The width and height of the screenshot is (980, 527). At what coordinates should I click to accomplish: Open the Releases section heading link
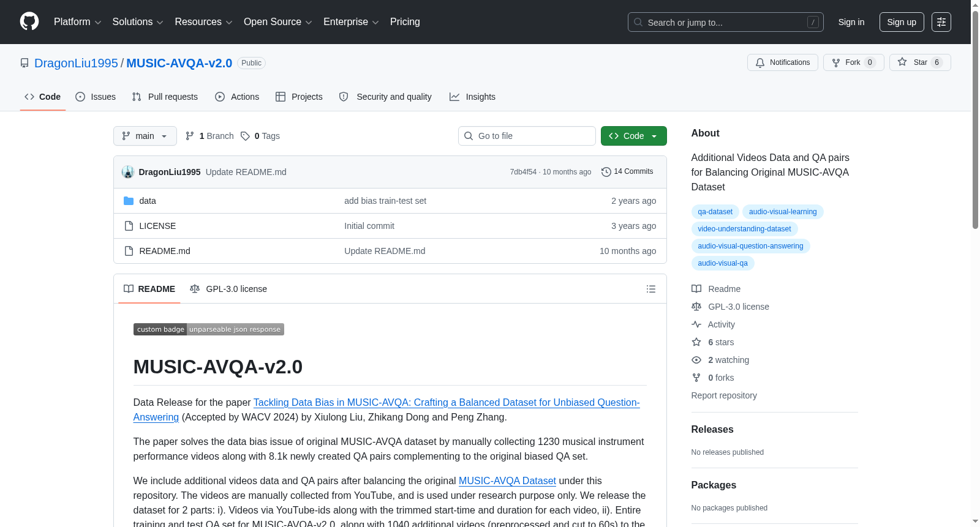point(712,430)
